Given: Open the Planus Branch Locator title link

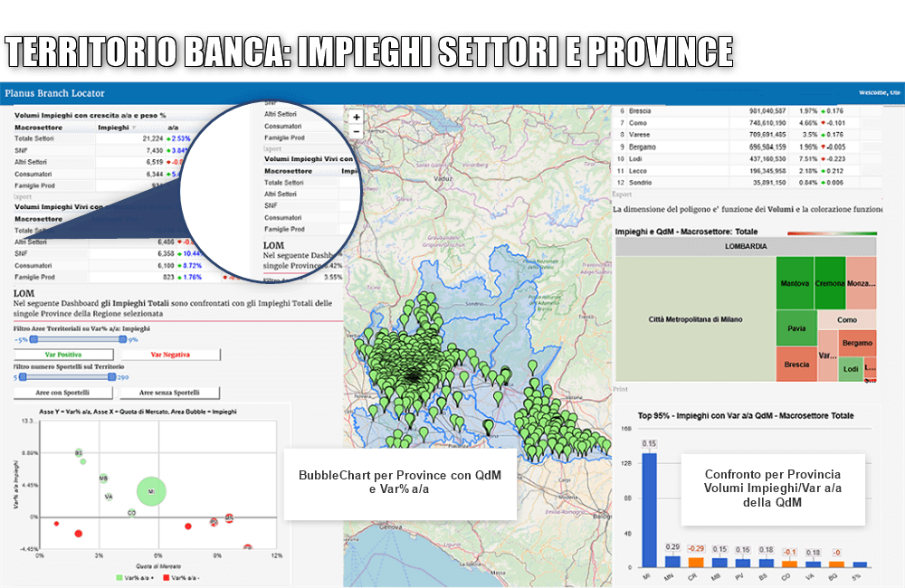Looking at the screenshot, I should tap(55, 93).
